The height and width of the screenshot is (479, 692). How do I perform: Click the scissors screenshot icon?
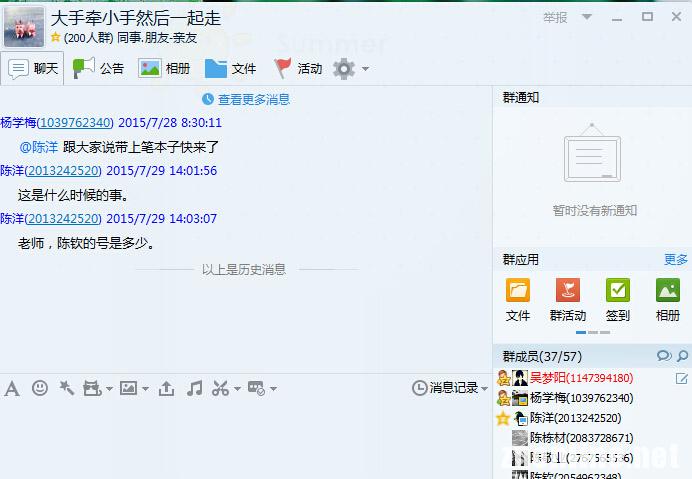coord(221,388)
